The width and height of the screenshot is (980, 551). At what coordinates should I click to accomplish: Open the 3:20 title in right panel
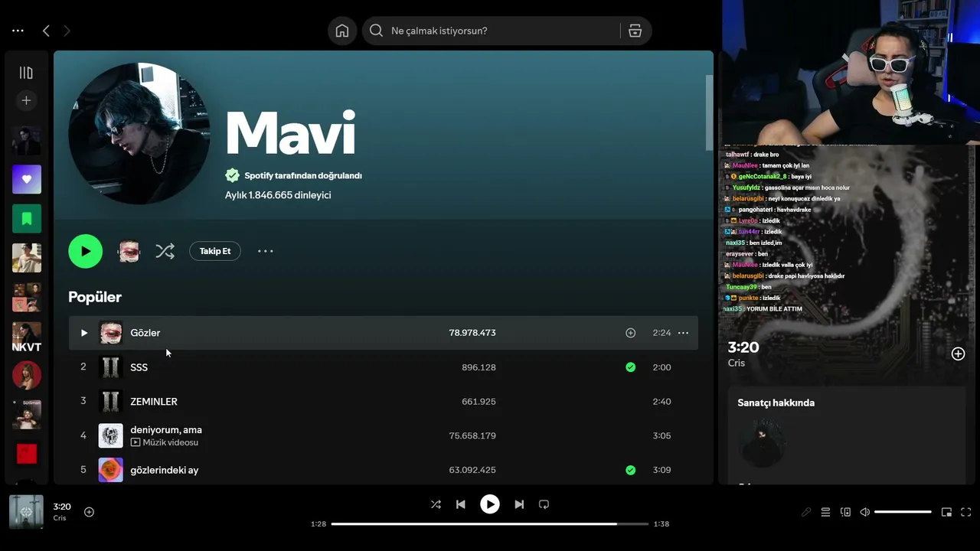click(743, 347)
